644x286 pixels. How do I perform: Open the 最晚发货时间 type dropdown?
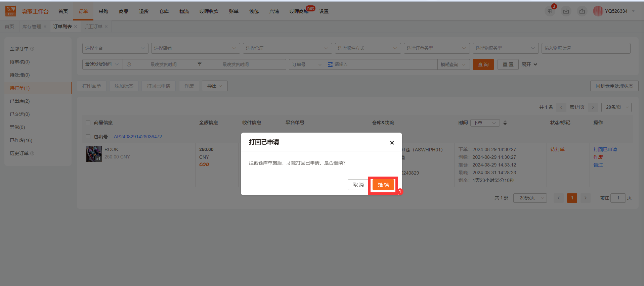pos(102,64)
